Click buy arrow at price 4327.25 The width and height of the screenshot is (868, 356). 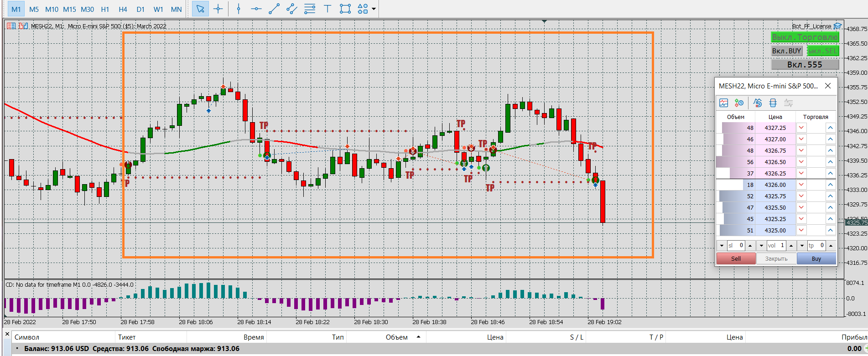tap(830, 128)
